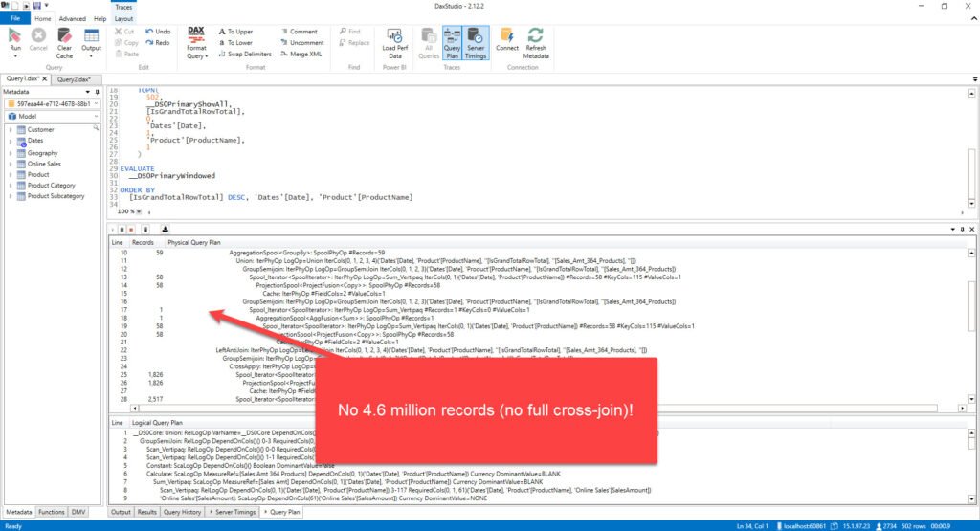Click the To Upper button
This screenshot has width=980, height=531.
235,32
